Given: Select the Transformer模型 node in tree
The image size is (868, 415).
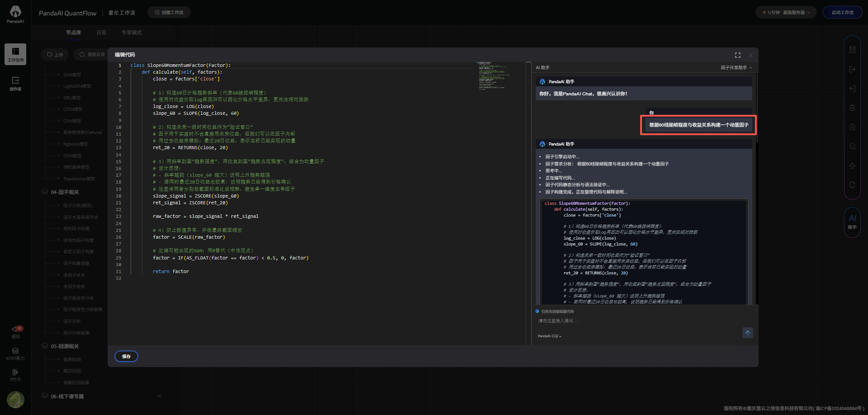Looking at the screenshot, I should point(79,179).
